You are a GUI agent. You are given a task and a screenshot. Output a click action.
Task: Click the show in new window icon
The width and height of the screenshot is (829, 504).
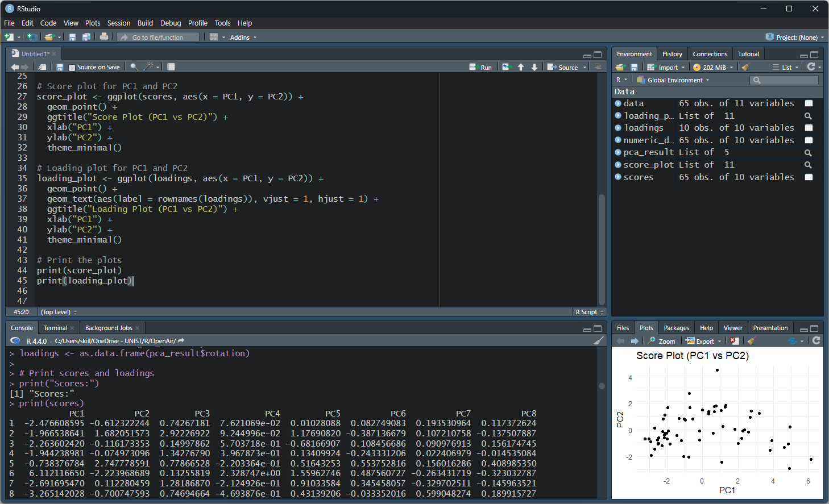(43, 67)
